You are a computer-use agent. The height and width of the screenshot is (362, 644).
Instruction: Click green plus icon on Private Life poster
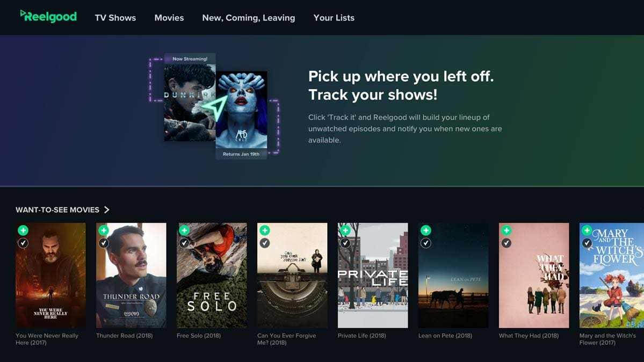tap(345, 230)
